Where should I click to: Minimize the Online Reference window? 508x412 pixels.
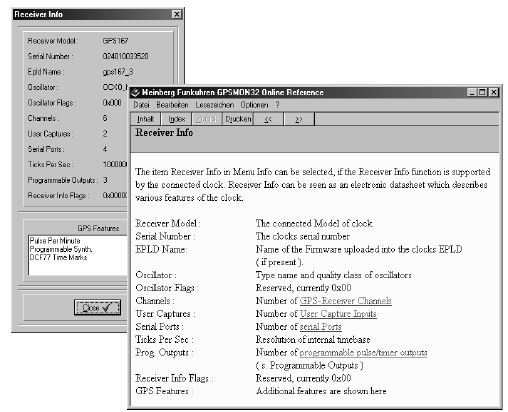pos(471,92)
